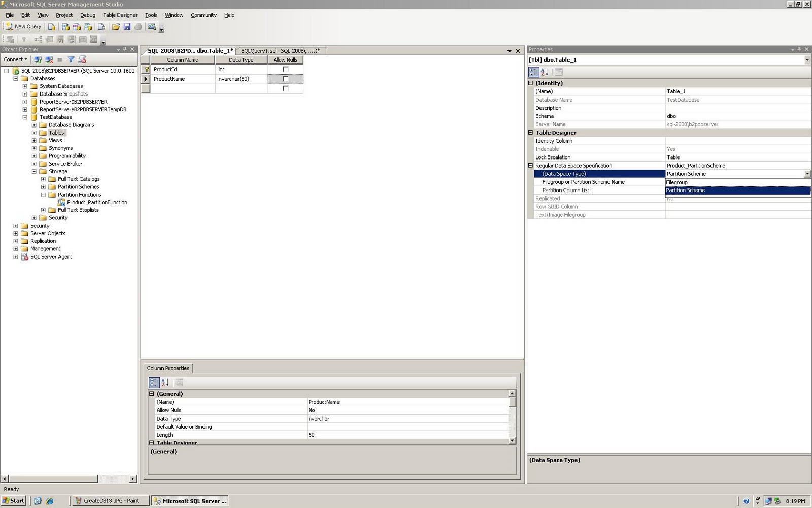The width and height of the screenshot is (812, 508).
Task: Click the Analysis Services DMX Query icon
Action: pyautogui.click(x=77, y=27)
